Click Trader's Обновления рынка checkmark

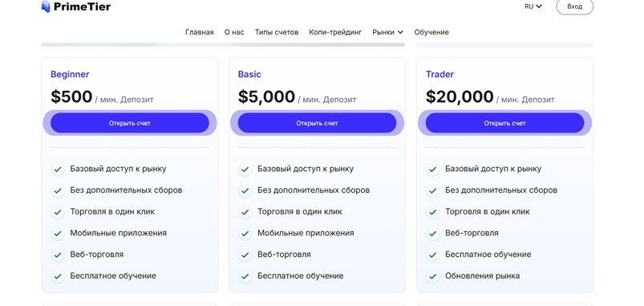(x=432, y=276)
